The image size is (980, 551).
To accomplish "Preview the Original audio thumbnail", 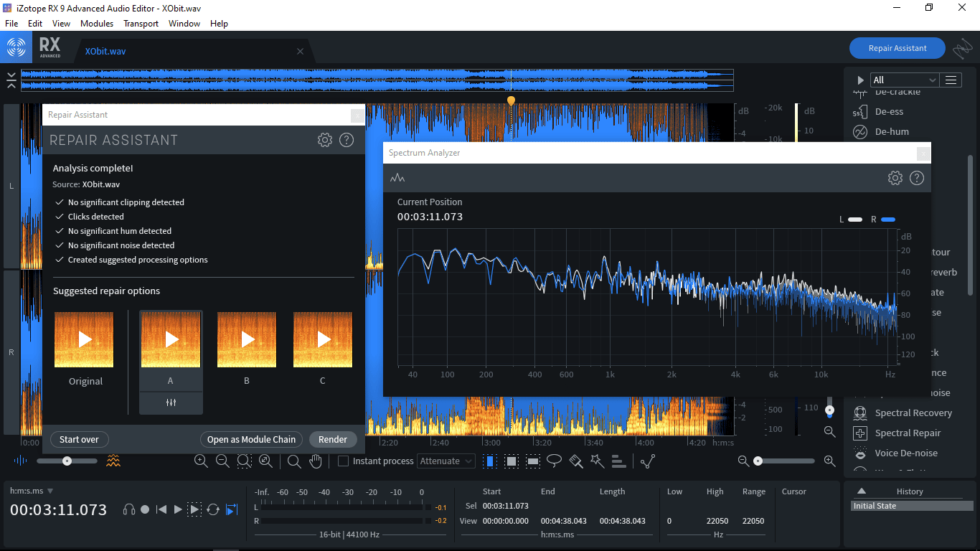I will pyautogui.click(x=84, y=339).
